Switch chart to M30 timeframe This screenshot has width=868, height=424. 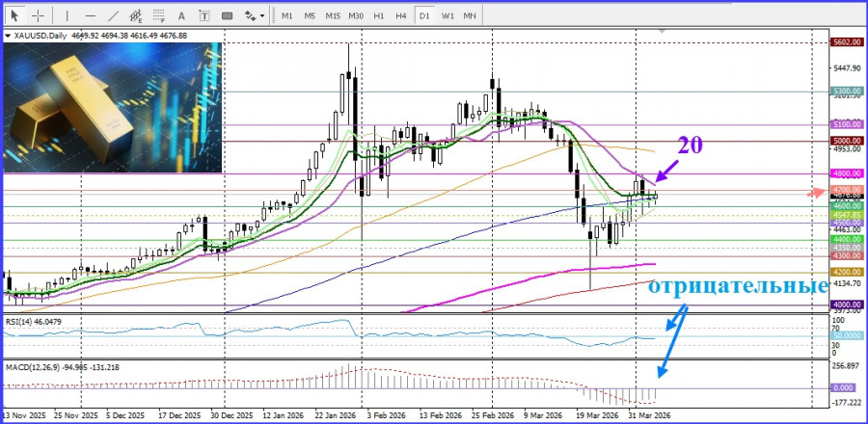(356, 16)
